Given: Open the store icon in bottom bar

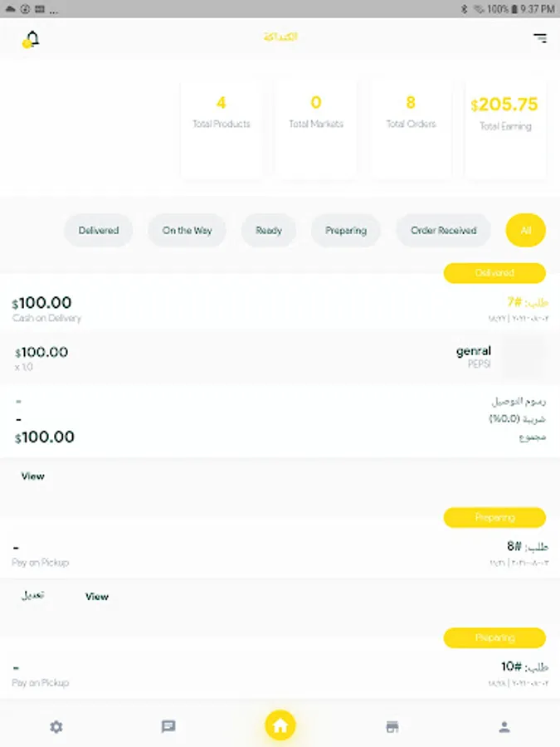Looking at the screenshot, I should click(x=392, y=726).
